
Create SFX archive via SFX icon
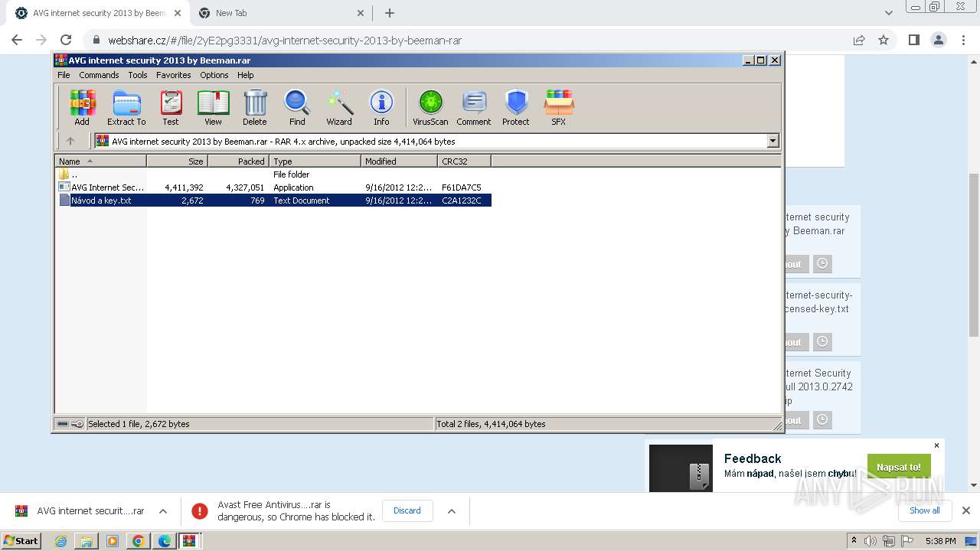559,107
